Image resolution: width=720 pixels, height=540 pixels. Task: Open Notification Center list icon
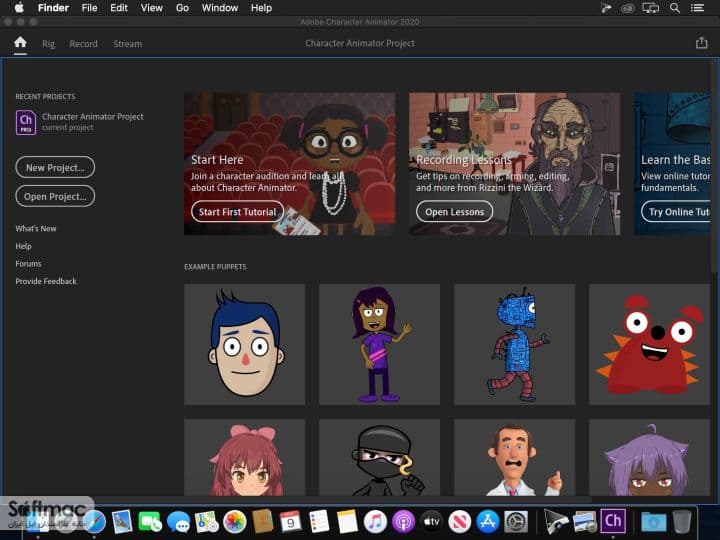coord(698,8)
